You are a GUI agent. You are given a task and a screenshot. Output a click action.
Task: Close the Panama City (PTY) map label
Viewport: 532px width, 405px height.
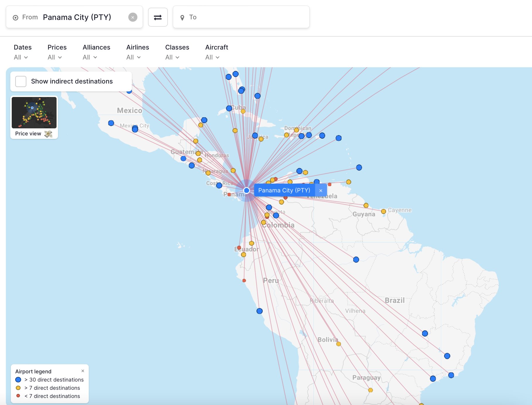[321, 190]
